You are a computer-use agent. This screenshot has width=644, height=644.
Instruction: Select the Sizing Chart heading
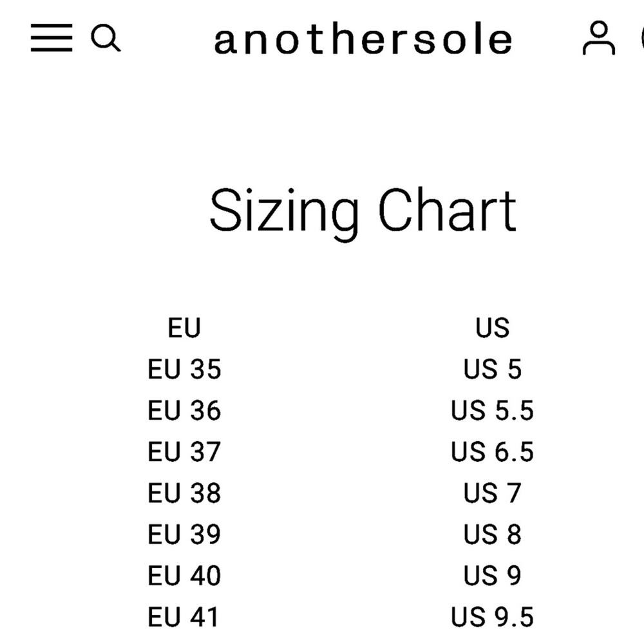(x=363, y=214)
